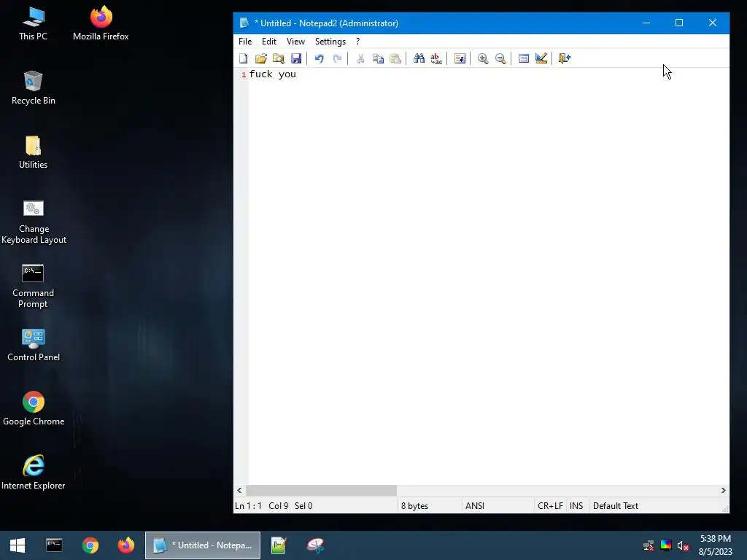The image size is (747, 560).
Task: Click line number 1 in the margin
Action: (x=244, y=75)
